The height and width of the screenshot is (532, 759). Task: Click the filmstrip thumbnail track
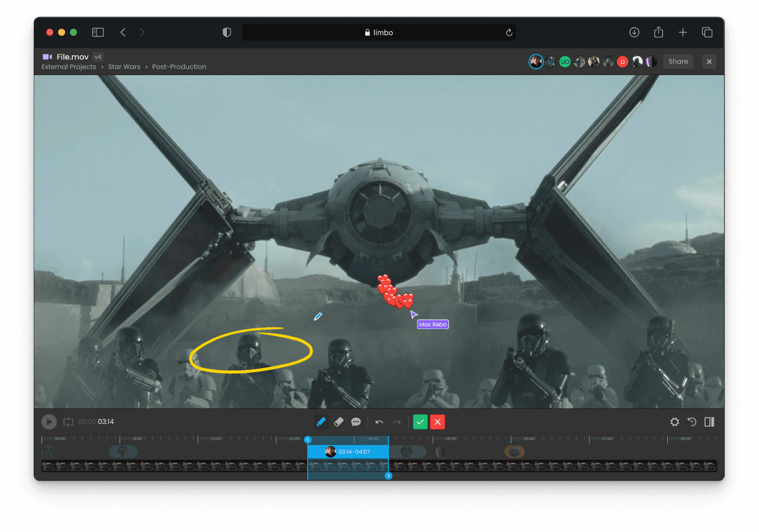379,466
